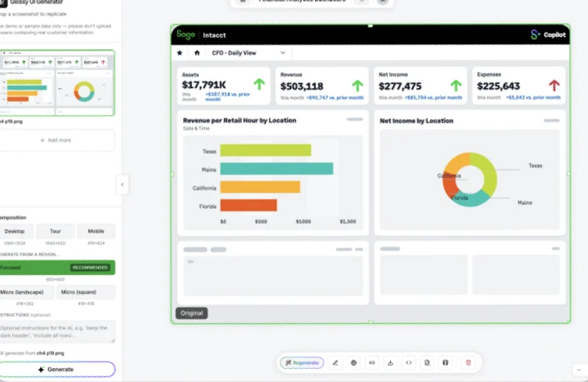Select the Micro (landscape) option
This screenshot has width=588, height=382.
(x=26, y=292)
